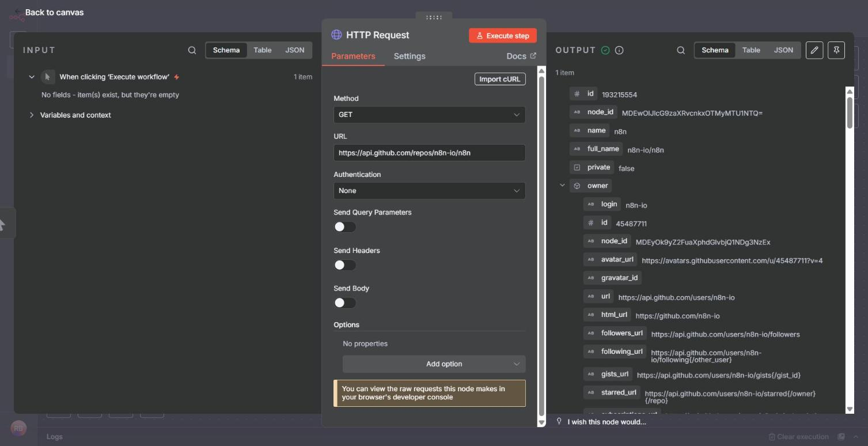Click the trigger lightning bolt icon
Image resolution: width=868 pixels, height=446 pixels.
pyautogui.click(x=176, y=77)
